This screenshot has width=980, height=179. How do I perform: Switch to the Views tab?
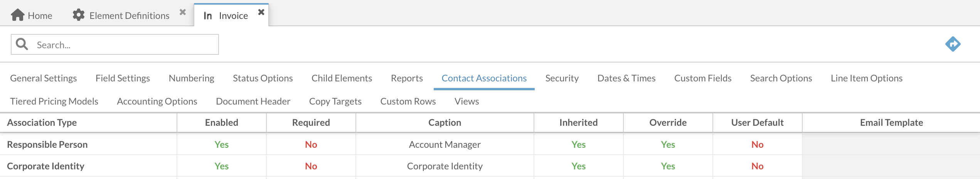pyautogui.click(x=466, y=101)
